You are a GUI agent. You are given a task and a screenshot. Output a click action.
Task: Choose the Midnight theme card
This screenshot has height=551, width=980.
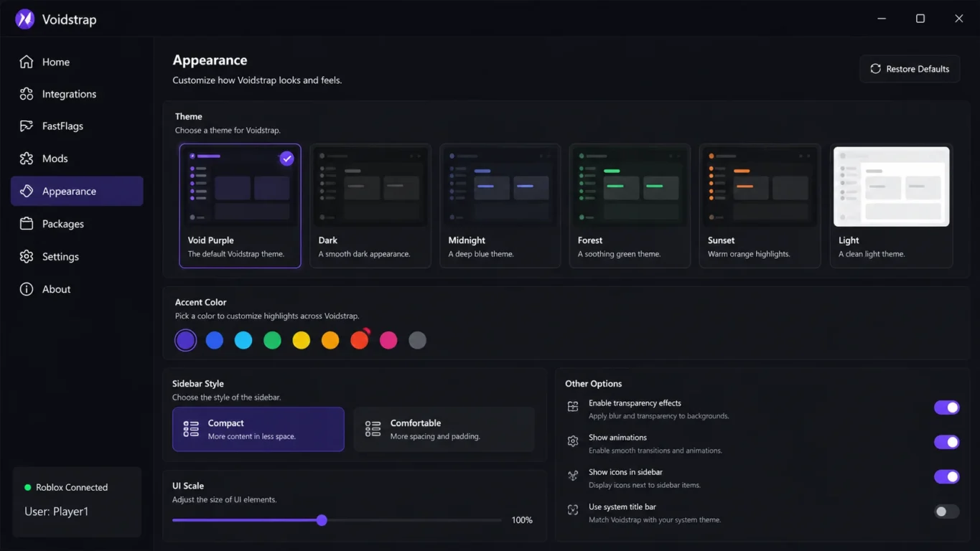pyautogui.click(x=500, y=206)
